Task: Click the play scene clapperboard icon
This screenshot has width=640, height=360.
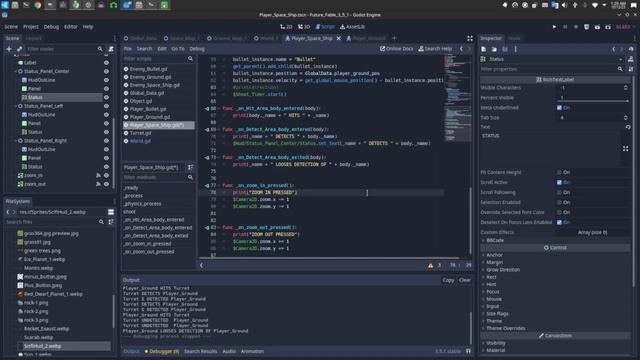Action: coord(597,27)
